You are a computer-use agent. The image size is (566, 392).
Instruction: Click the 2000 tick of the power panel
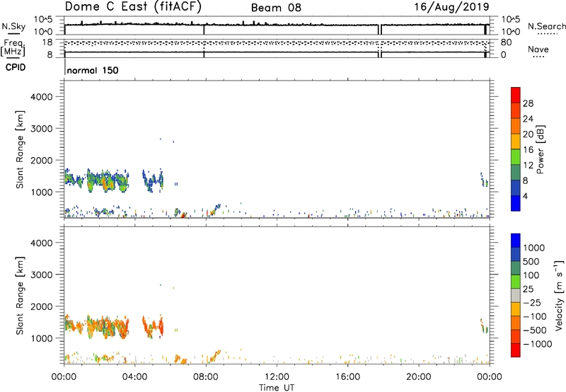pos(42,160)
